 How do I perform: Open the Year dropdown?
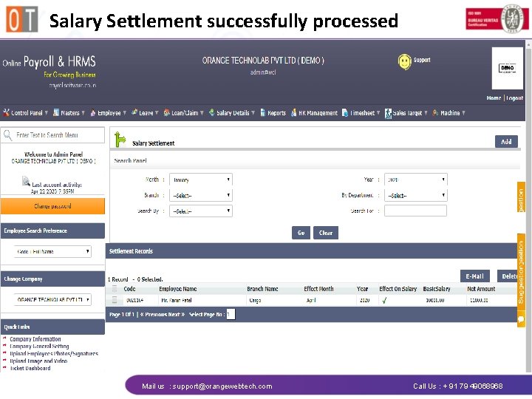(x=415, y=180)
